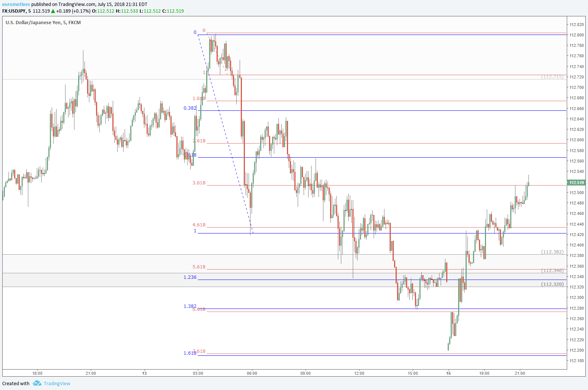The width and height of the screenshot is (588, 390).
Task: Click the red 1.618 Fibonacci label
Action: click(x=199, y=99)
